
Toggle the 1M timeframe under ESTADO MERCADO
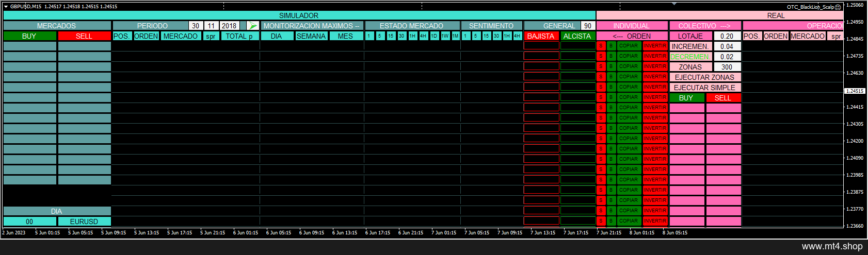click(456, 36)
